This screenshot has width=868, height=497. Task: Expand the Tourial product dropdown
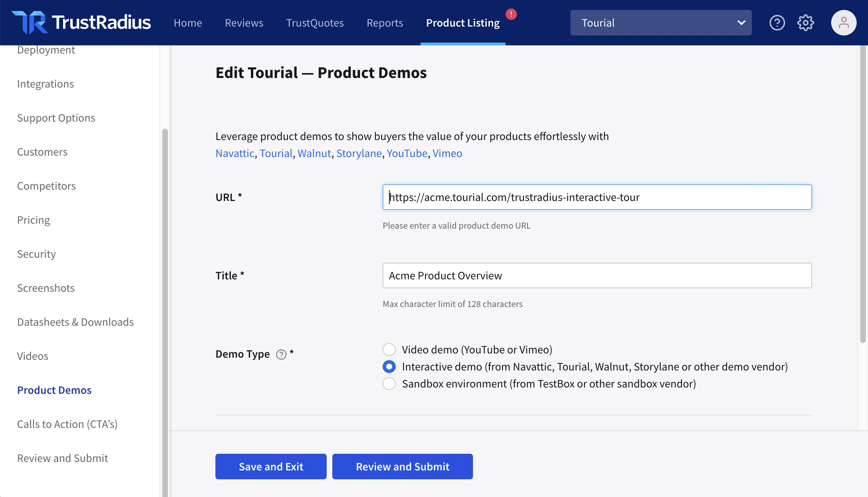[x=661, y=23]
